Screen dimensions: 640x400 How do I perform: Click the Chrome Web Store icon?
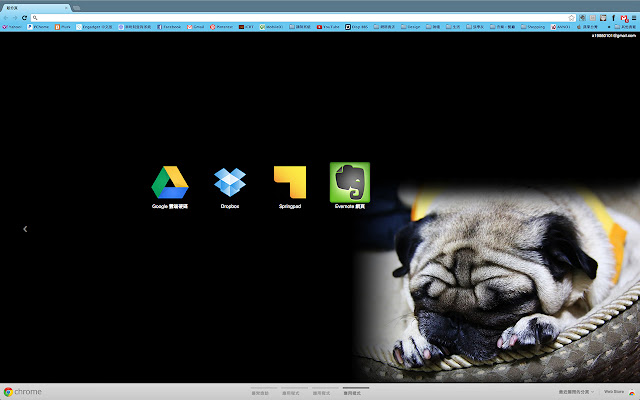(x=632, y=392)
